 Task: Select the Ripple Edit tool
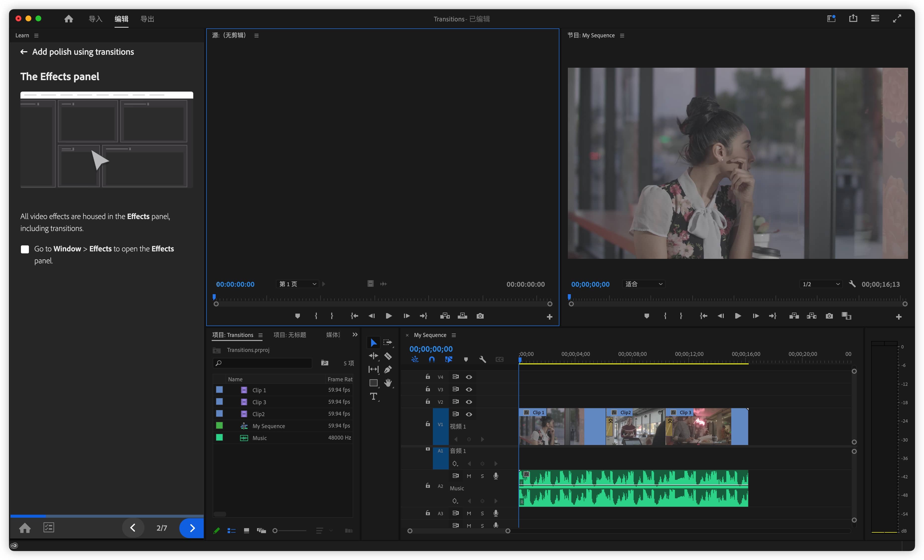374,356
